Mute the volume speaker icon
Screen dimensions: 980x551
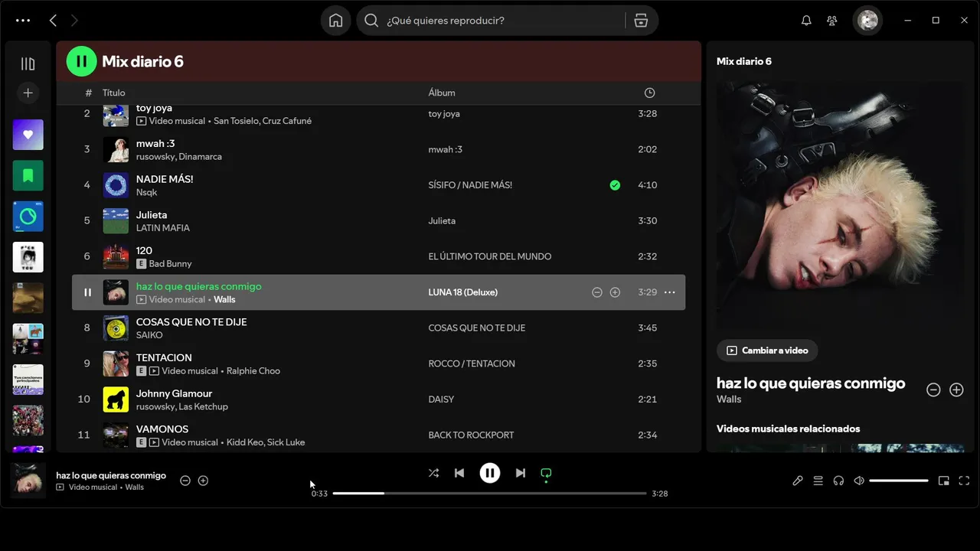(x=859, y=481)
